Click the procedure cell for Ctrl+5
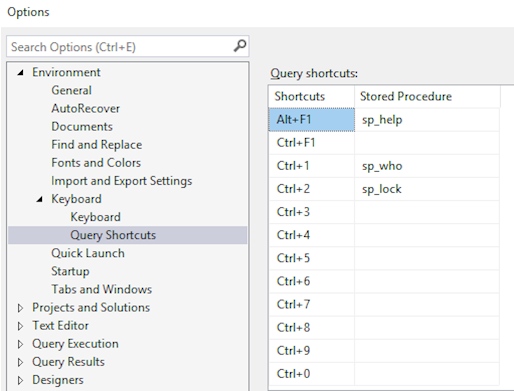 [x=427, y=258]
